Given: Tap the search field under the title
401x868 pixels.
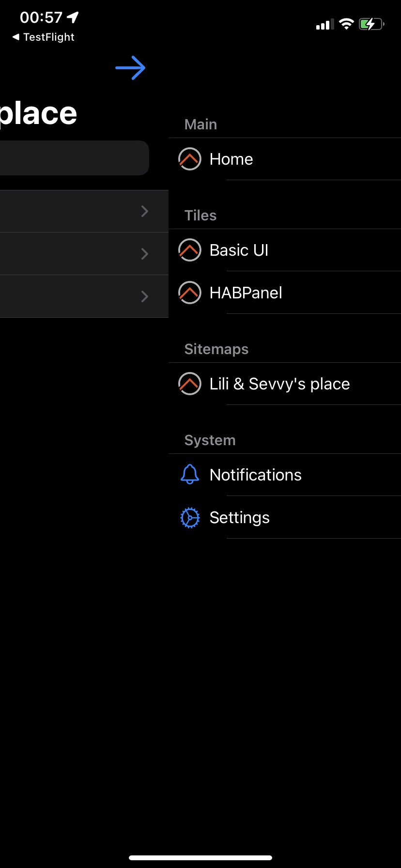Looking at the screenshot, I should click(73, 158).
